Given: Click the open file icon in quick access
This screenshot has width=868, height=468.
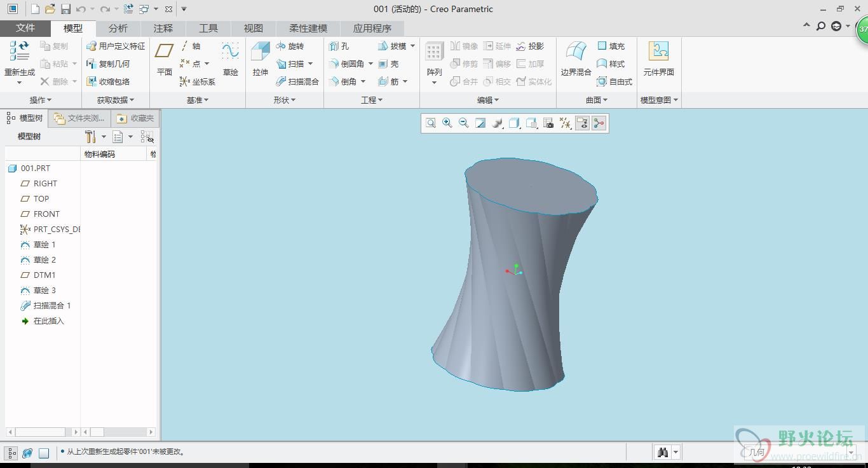Looking at the screenshot, I should tap(50, 9).
